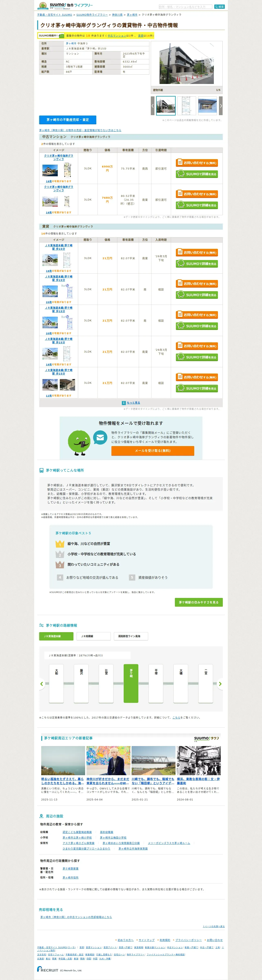
Task: Click the green 検索 search button
Action: [219, 7]
